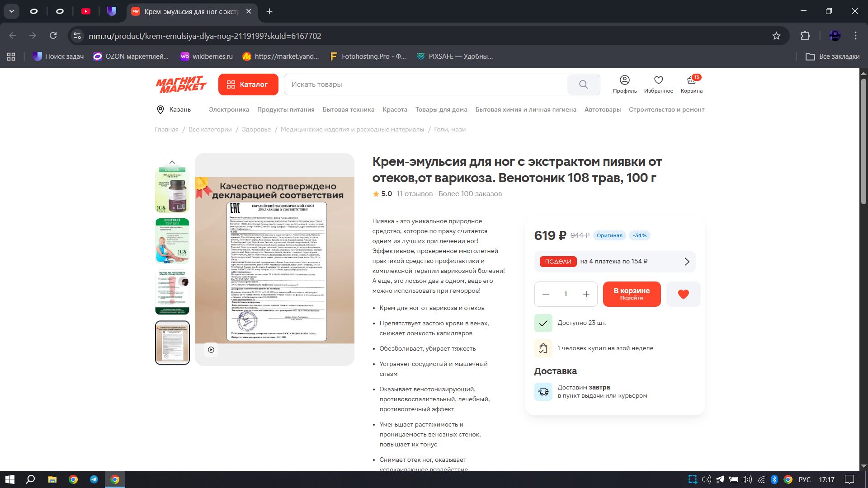Open the Электроника category menu
Screen dimensions: 868x488
[x=229, y=110]
